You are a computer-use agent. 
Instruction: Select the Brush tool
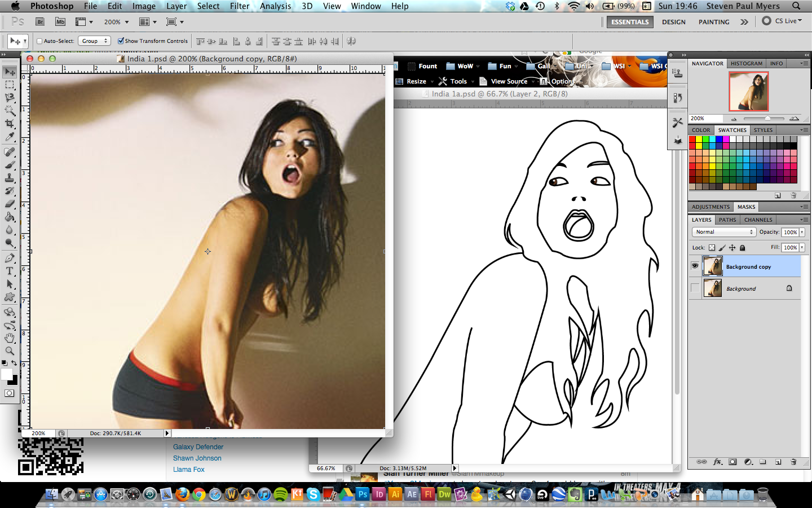pos(10,165)
